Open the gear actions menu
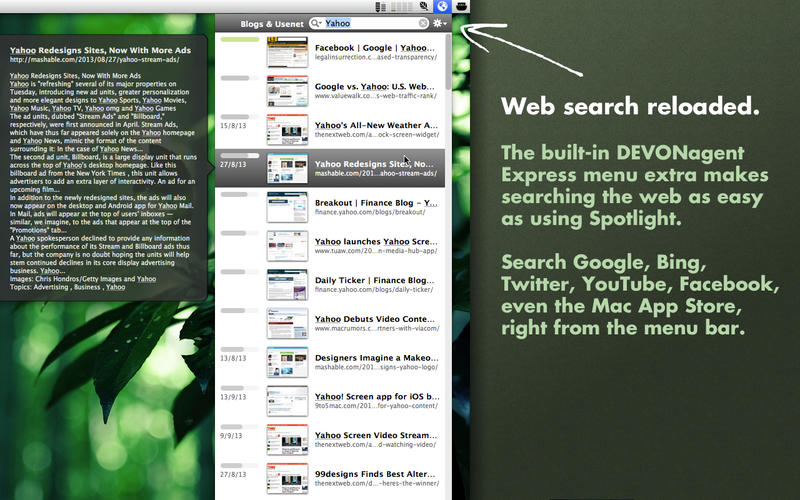Image resolution: width=800 pixels, height=500 pixels. [439, 23]
